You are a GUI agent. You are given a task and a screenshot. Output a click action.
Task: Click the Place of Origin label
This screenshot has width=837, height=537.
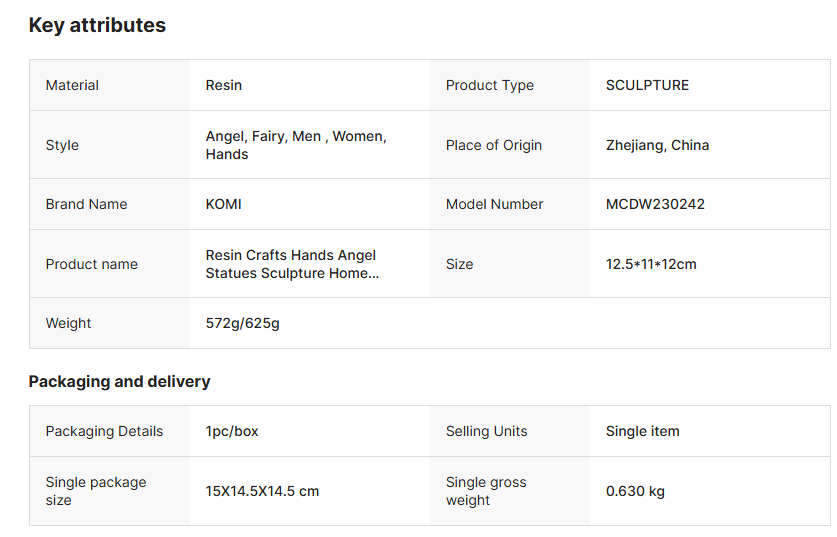pos(494,145)
